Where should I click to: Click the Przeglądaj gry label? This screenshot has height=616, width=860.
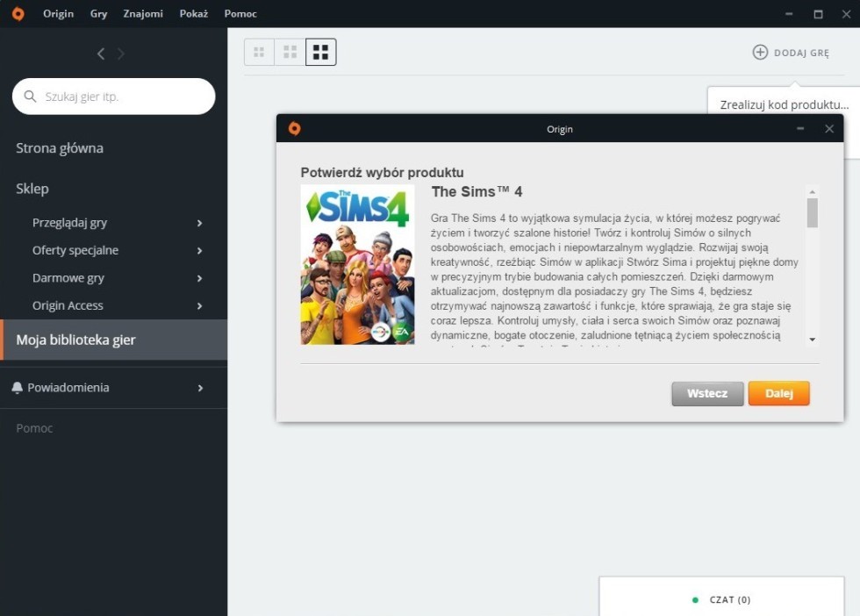click(x=69, y=223)
